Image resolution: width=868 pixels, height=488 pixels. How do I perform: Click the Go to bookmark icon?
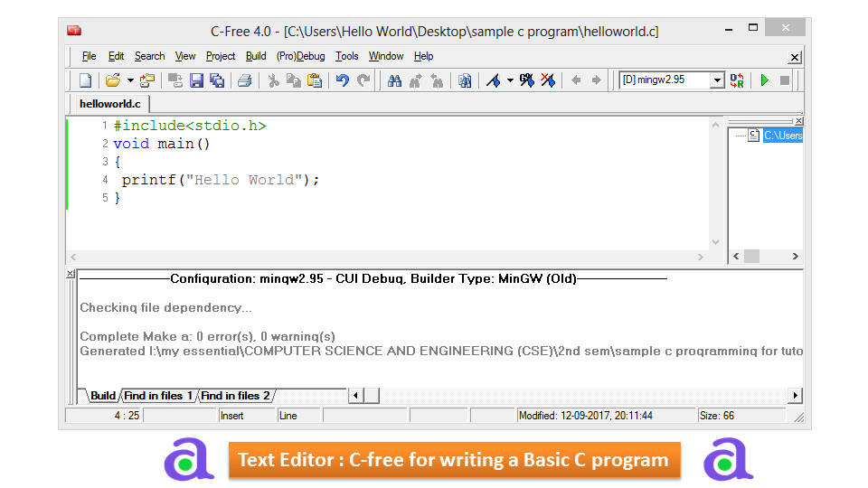coord(527,80)
